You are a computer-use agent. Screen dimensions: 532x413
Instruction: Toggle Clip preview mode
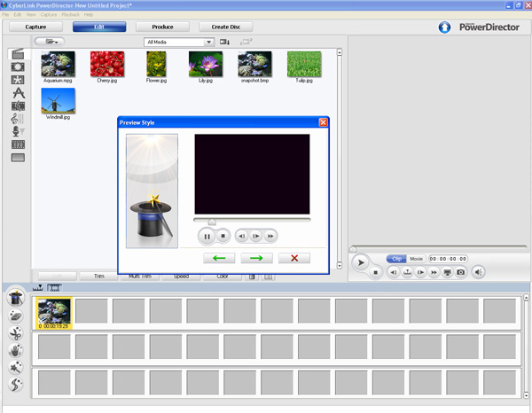click(396, 259)
